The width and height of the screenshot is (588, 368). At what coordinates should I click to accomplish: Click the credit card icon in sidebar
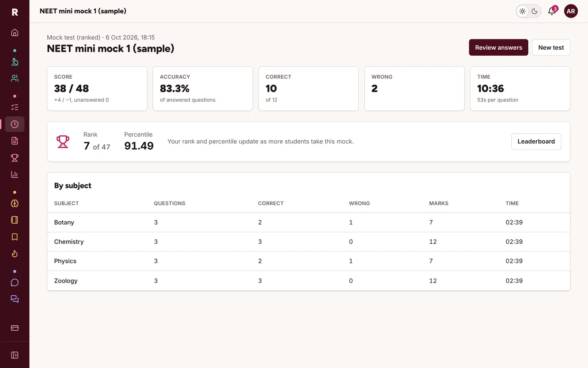pyautogui.click(x=15, y=328)
